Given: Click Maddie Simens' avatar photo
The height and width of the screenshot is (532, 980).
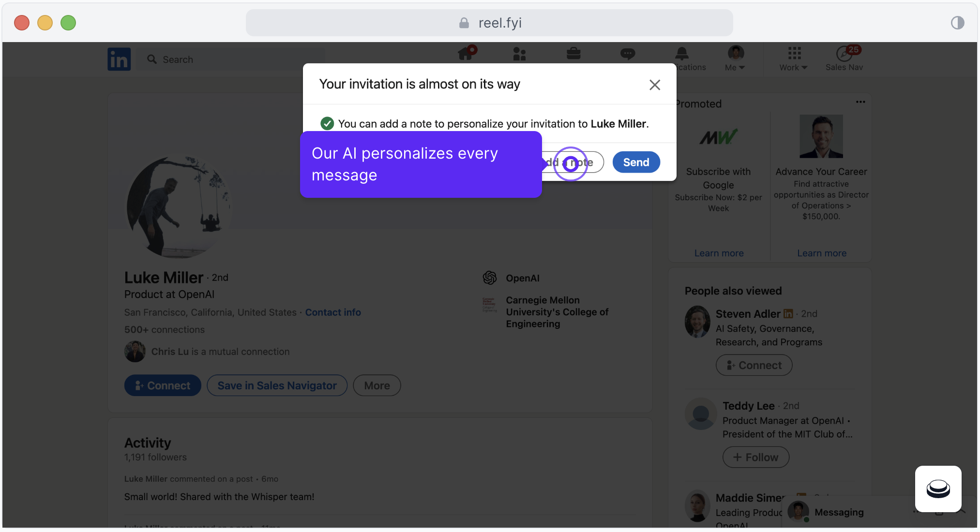Looking at the screenshot, I should tap(697, 506).
